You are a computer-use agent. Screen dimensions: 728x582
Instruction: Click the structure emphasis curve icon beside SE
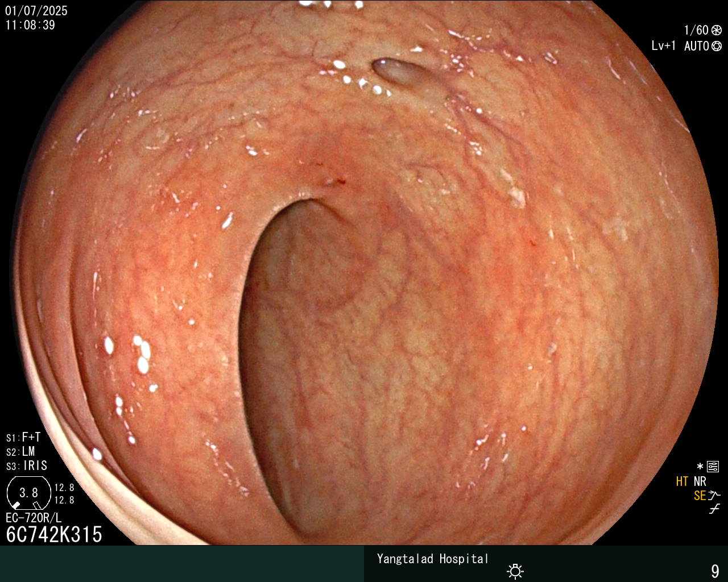(x=714, y=496)
